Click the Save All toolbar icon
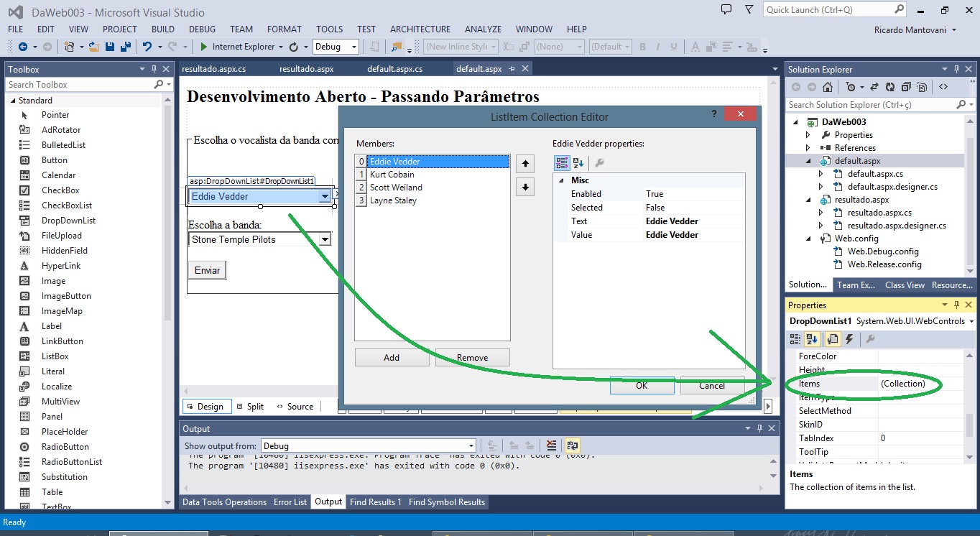Screen dimensions: 980x536 pyautogui.click(x=126, y=47)
